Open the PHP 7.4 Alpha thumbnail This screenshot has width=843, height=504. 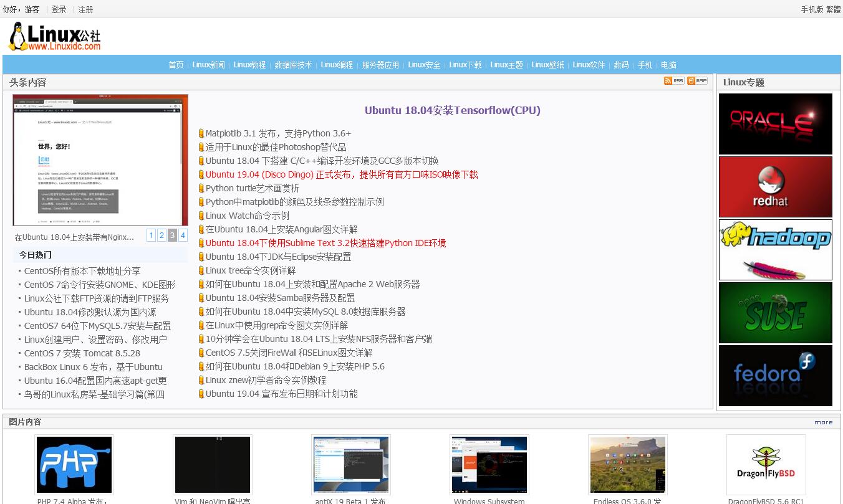(74, 465)
